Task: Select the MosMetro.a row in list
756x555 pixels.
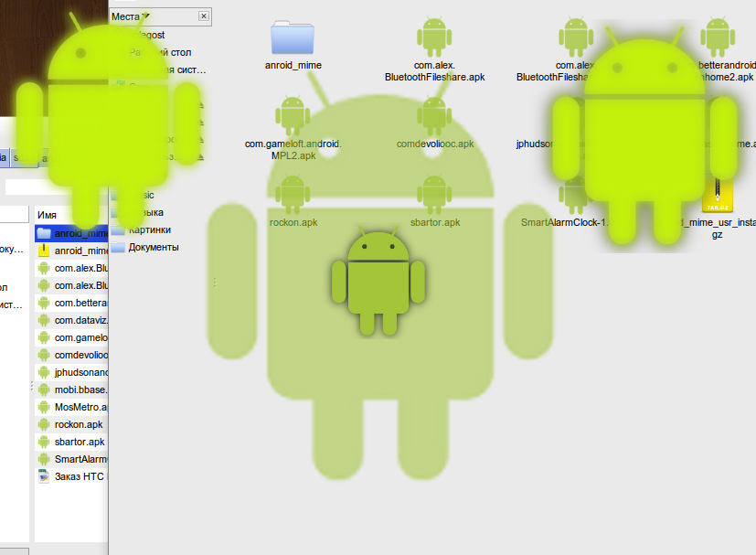Action: click(72, 407)
